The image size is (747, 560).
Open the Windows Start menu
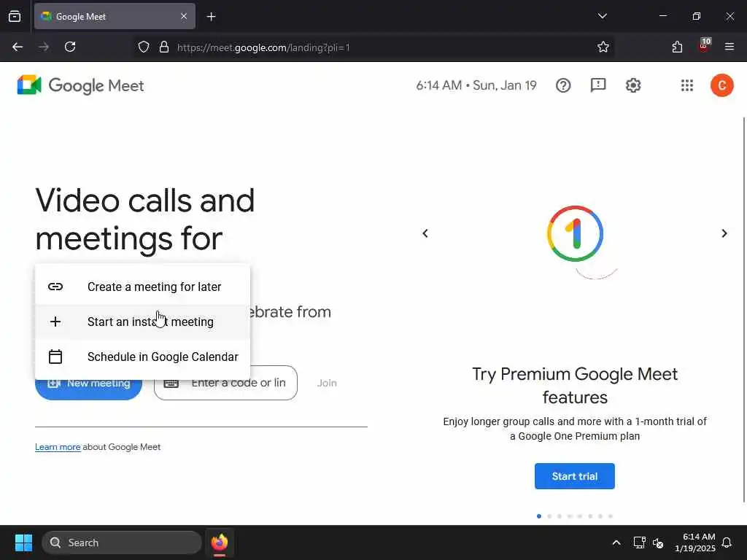click(23, 542)
